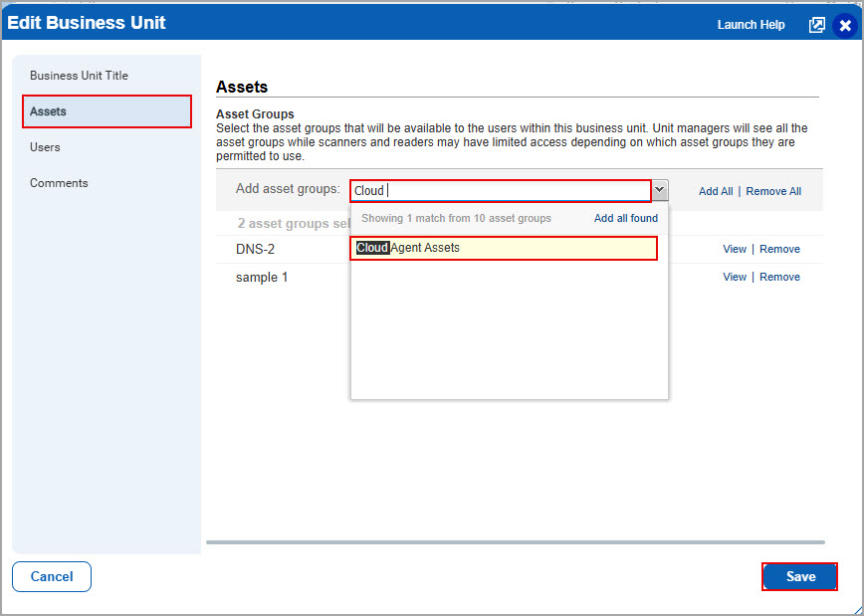Screen dimensions: 864x616
Task: Expand the asset groups dropdown arrow
Action: pos(660,191)
